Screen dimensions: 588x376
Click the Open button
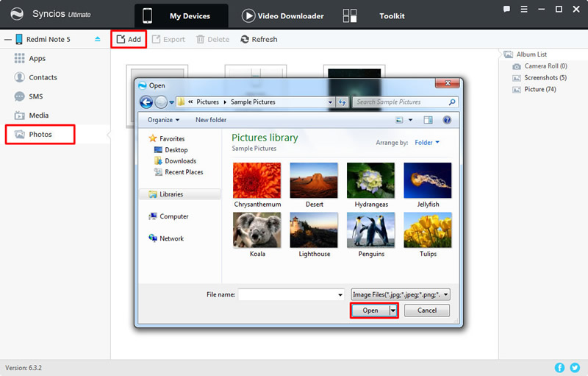pos(370,311)
